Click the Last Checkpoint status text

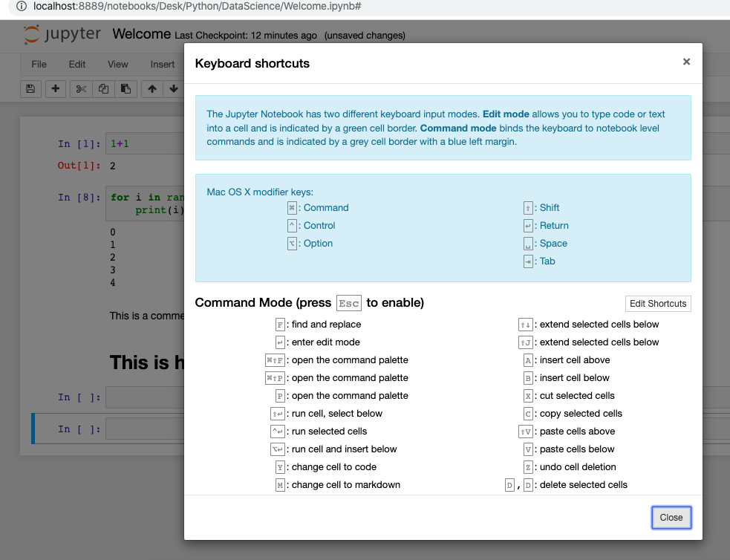click(x=246, y=36)
